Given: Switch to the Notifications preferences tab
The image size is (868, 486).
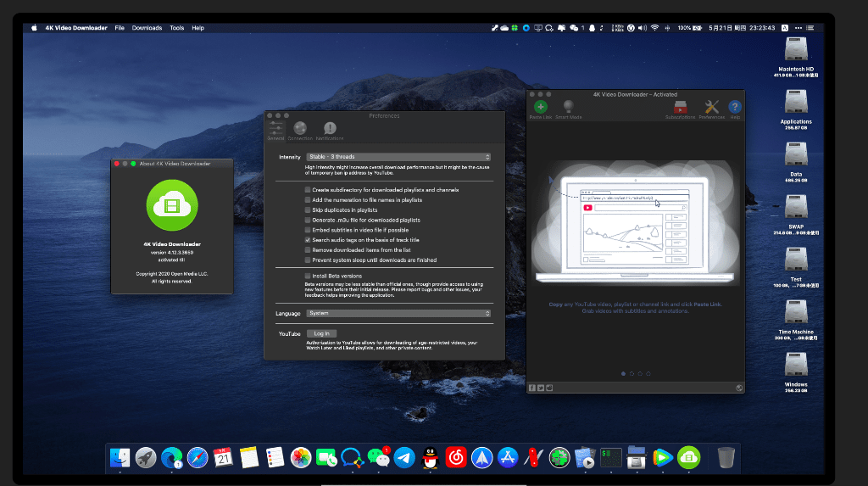Looking at the screenshot, I should click(x=330, y=129).
